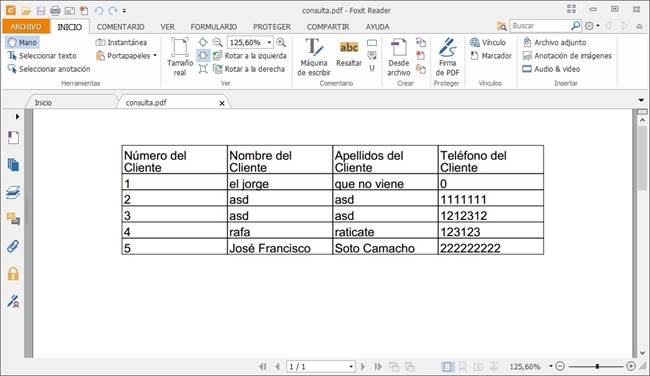Switch to the FORMULARIO ribbon tab
Image resolution: width=650 pixels, height=376 pixels.
point(213,27)
